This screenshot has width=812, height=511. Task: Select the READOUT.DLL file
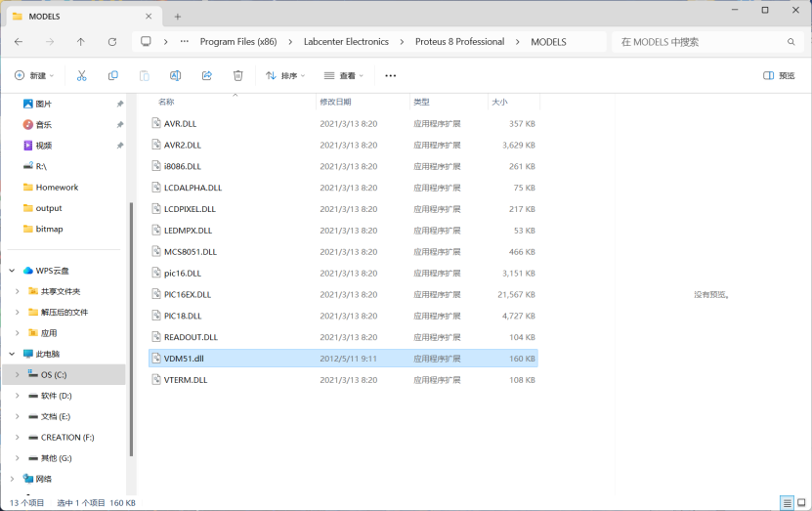pyautogui.click(x=343, y=337)
